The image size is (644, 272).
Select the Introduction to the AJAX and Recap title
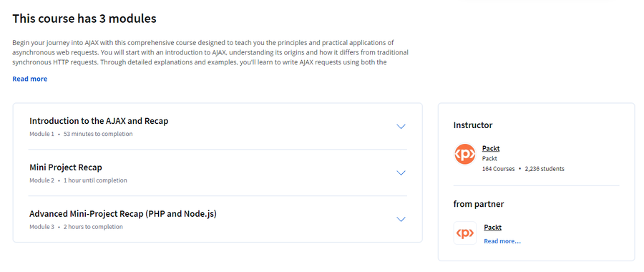99,121
